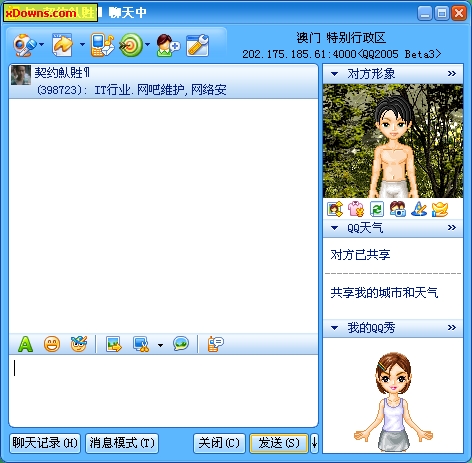Click first QQ show photo swap icon
472x463 pixels.
pyautogui.click(x=335, y=209)
